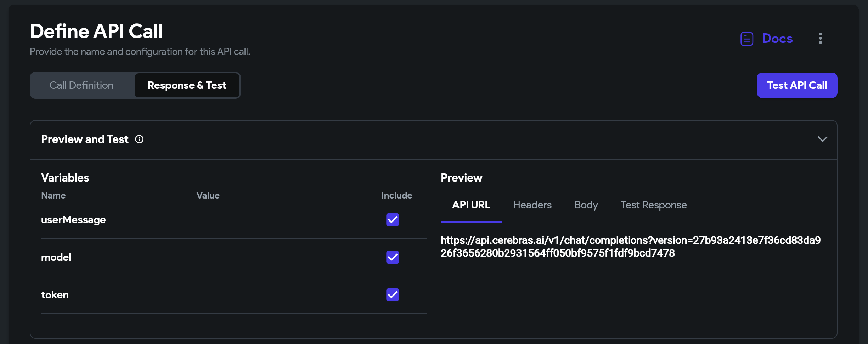Viewport: 868px width, 344px height.
Task: Click the Docs document icon
Action: [746, 39]
